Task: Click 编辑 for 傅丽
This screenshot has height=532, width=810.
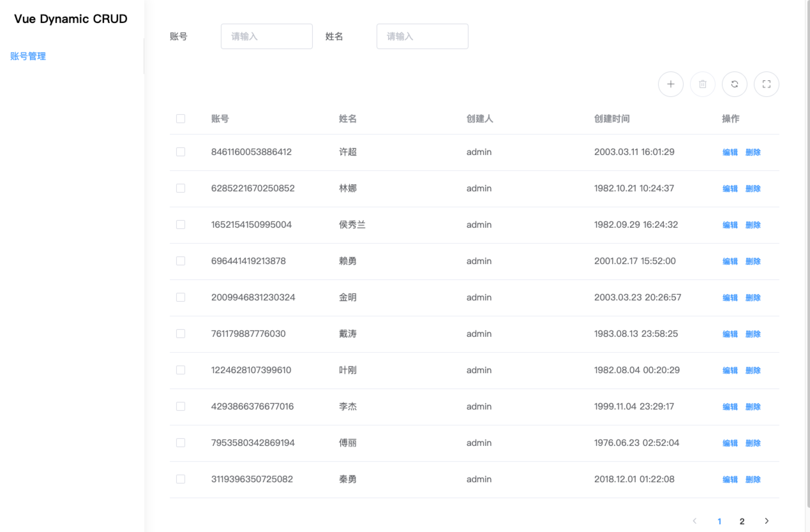Action: [x=730, y=443]
